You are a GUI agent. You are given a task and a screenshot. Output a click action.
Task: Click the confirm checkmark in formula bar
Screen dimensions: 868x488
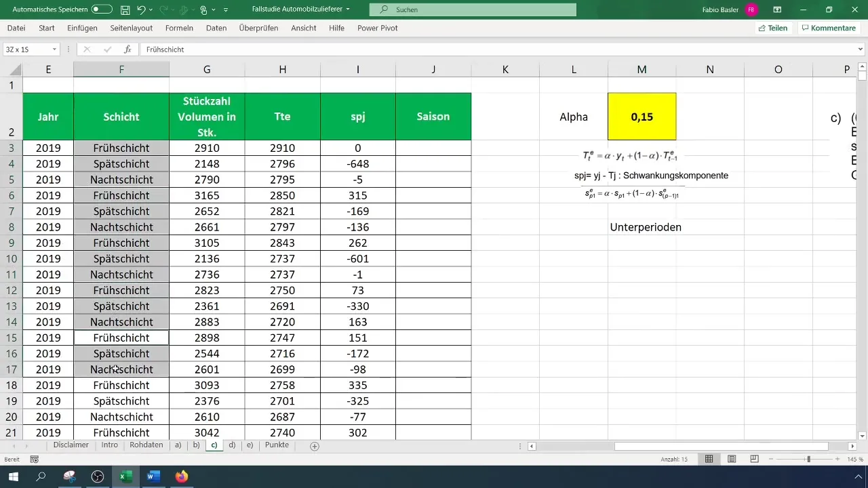[x=107, y=49]
